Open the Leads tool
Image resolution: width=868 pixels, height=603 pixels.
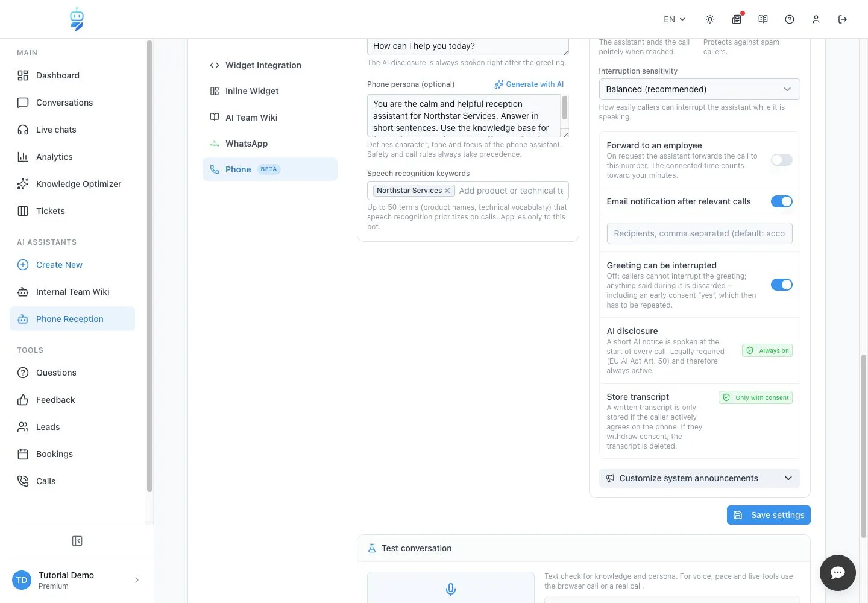(72, 427)
